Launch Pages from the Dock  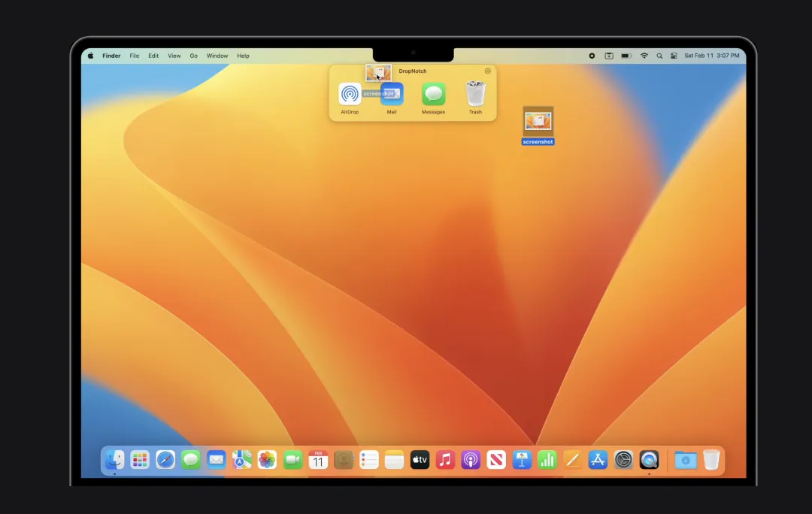coord(572,460)
